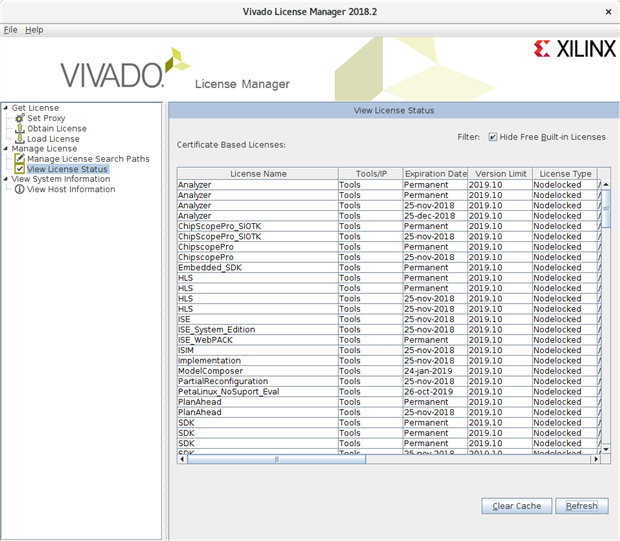Screen dimensions: 620x541
Task: Select Obtain License in the tree
Action: (x=57, y=128)
